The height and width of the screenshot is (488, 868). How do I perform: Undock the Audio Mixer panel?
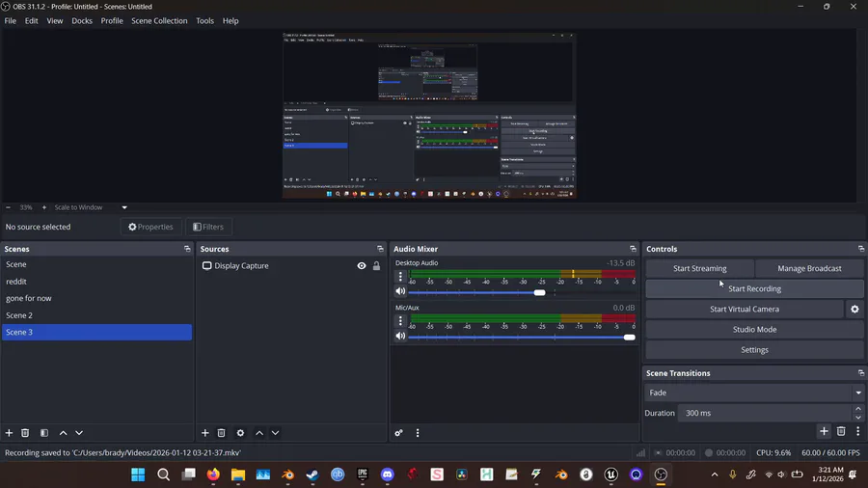(634, 249)
